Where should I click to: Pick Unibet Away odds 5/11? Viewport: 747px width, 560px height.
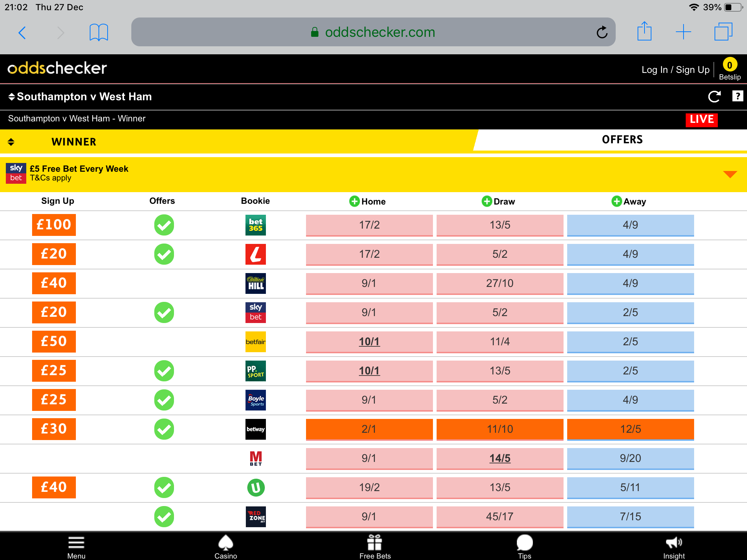630,488
